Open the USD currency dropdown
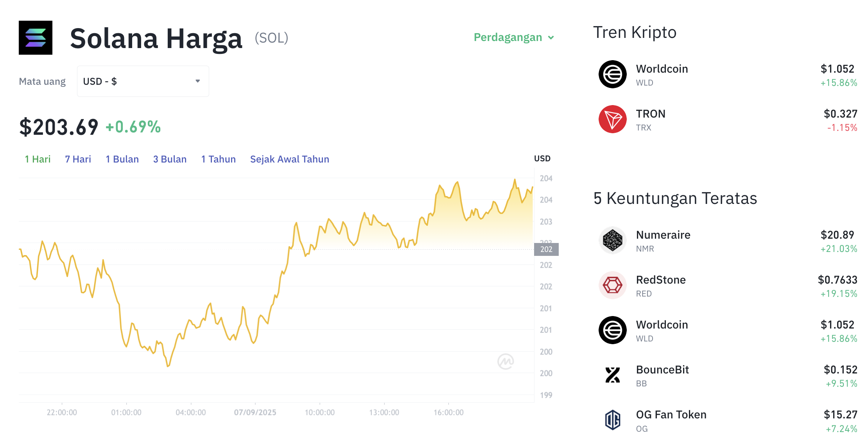This screenshot has height=443, width=868. point(143,81)
